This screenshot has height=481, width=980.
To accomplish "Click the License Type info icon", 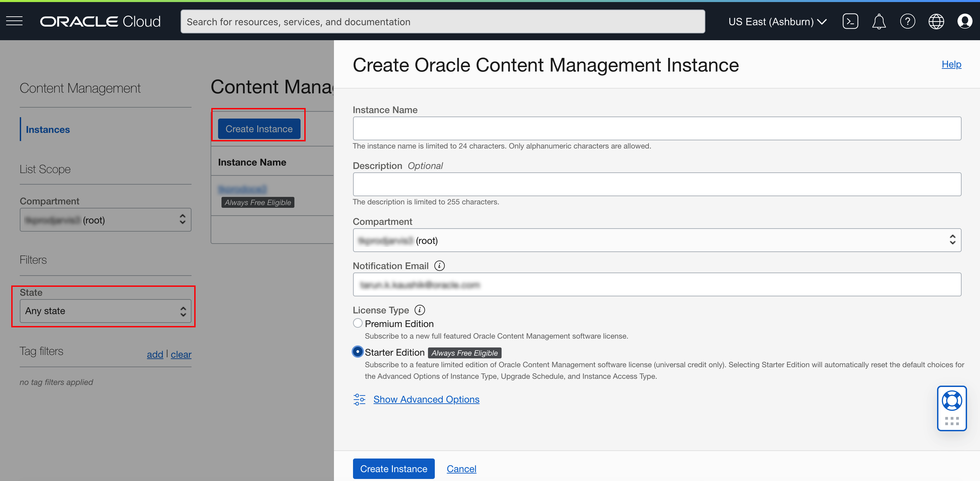I will [419, 310].
